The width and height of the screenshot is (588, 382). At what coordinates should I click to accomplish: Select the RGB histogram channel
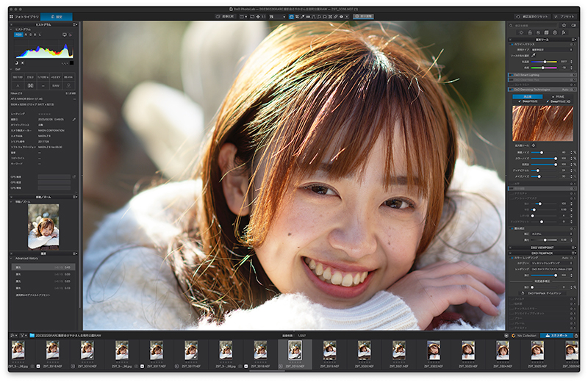click(19, 35)
